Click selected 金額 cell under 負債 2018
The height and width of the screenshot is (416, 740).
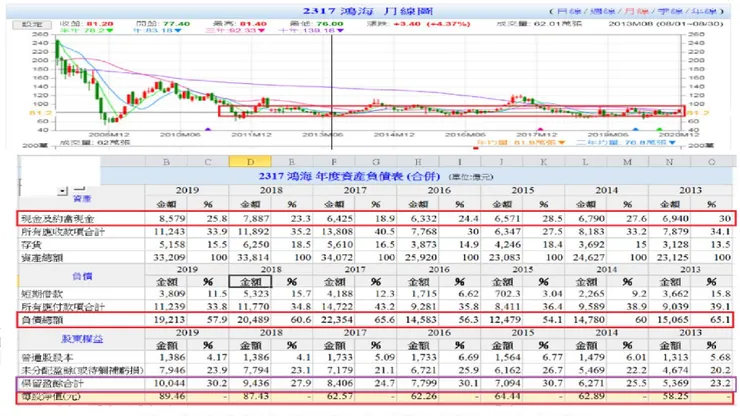pos(250,282)
